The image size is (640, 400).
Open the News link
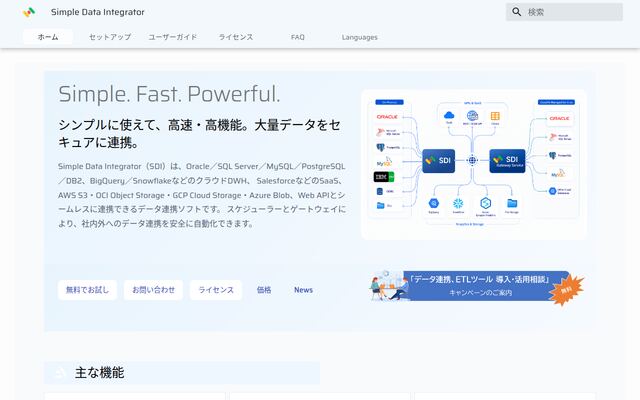click(303, 290)
